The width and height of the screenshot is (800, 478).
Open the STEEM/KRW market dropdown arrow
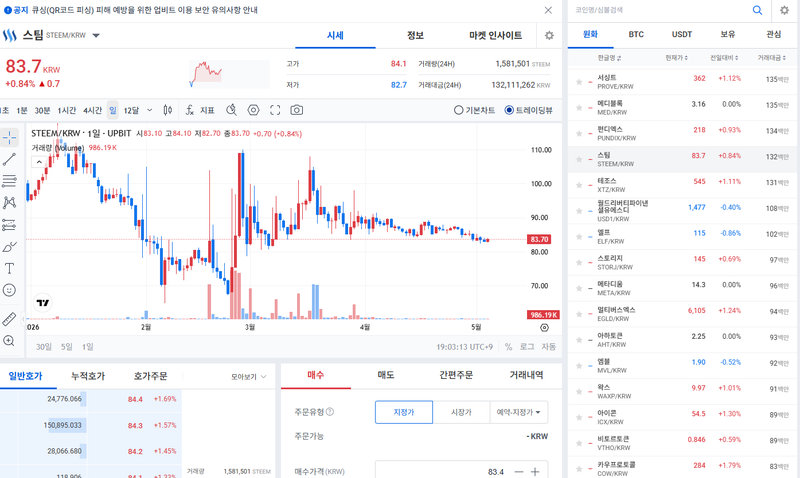(x=96, y=35)
